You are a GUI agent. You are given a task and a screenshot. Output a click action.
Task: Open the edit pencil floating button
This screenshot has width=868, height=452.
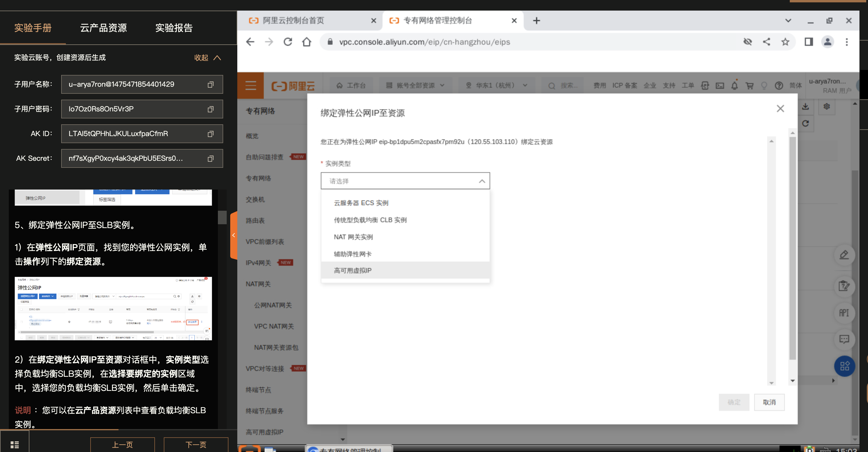pos(844,255)
